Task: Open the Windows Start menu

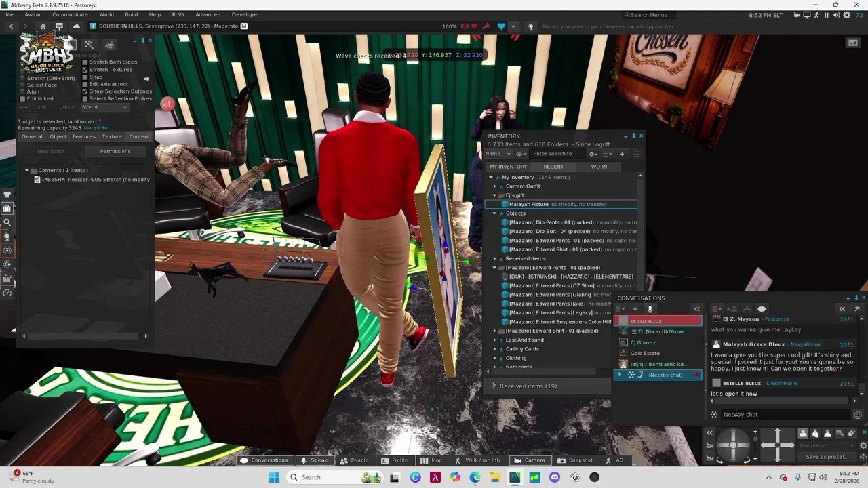Action: point(274,477)
